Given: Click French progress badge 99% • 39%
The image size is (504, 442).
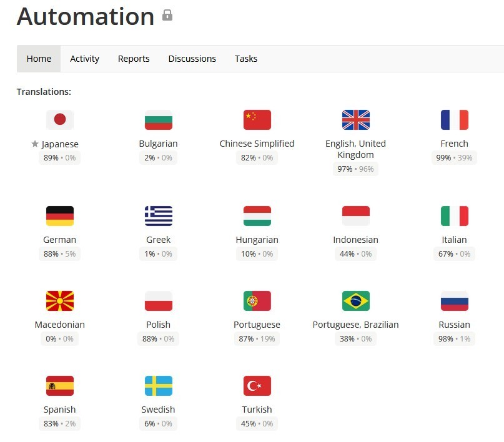Looking at the screenshot, I should point(454,158).
